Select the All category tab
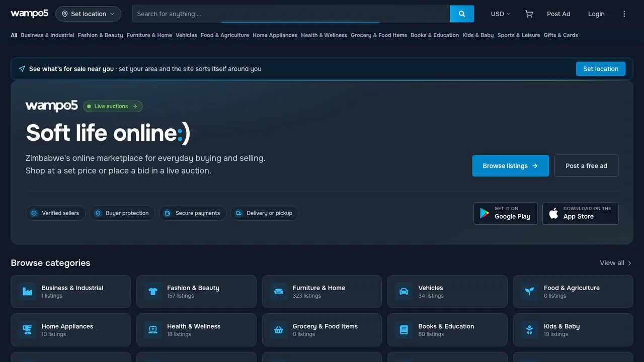644x362 pixels. click(x=14, y=35)
